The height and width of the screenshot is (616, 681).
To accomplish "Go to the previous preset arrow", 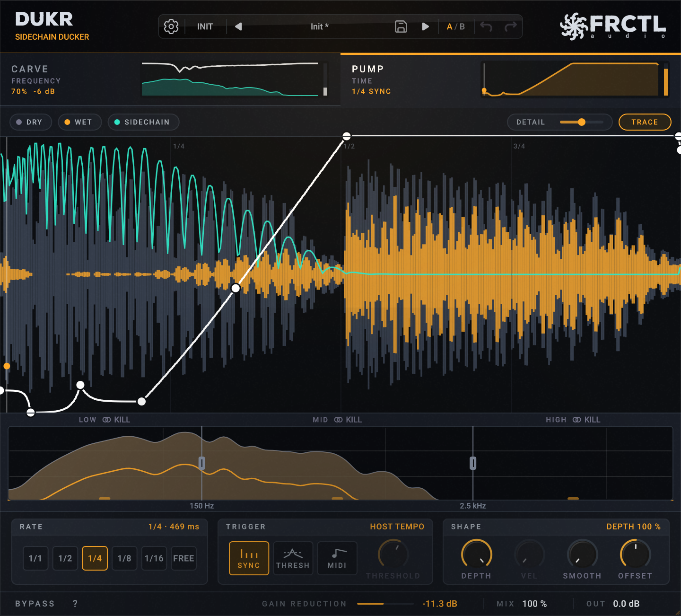I will click(238, 26).
